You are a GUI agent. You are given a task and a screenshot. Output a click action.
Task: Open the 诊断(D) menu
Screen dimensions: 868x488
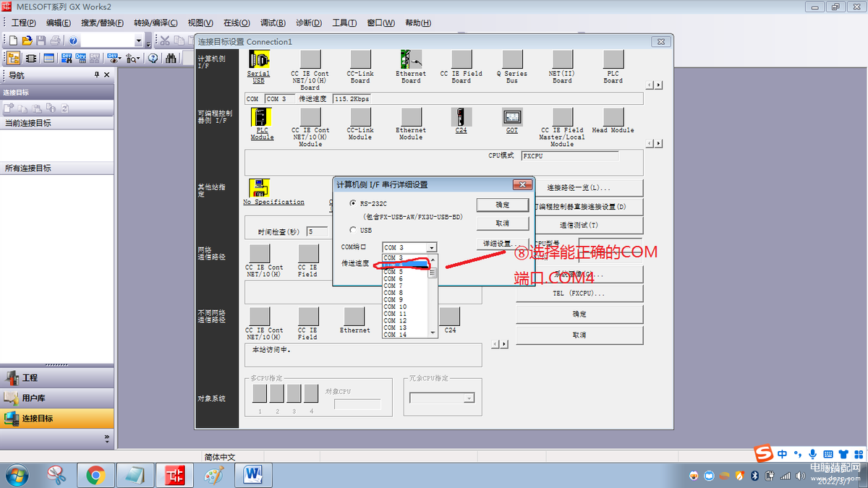(x=309, y=23)
